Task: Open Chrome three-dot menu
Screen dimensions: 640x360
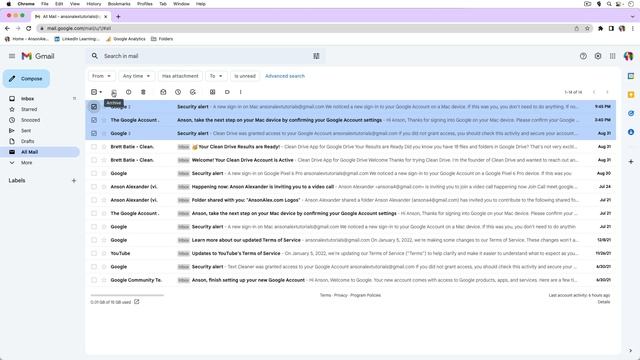Action: (633, 28)
